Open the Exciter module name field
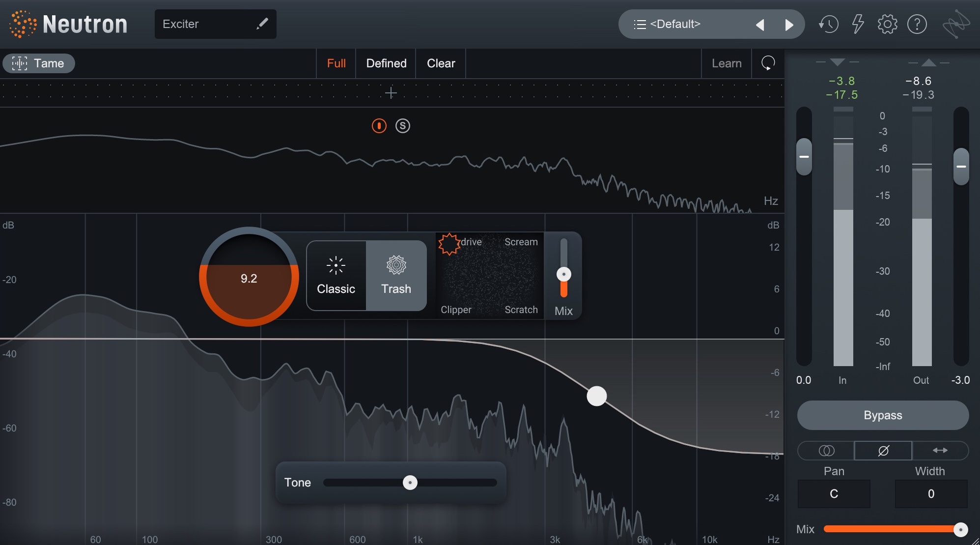This screenshot has width=980, height=545. coord(215,24)
